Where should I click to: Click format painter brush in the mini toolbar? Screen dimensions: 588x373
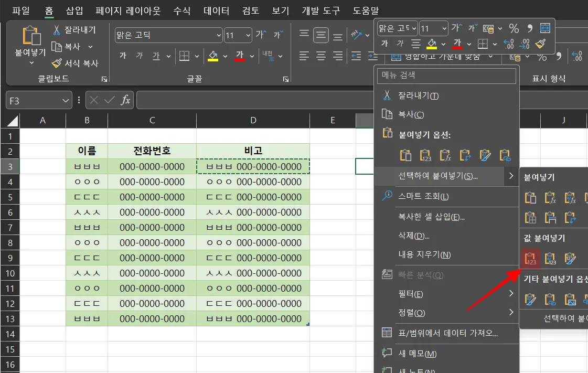540,44
